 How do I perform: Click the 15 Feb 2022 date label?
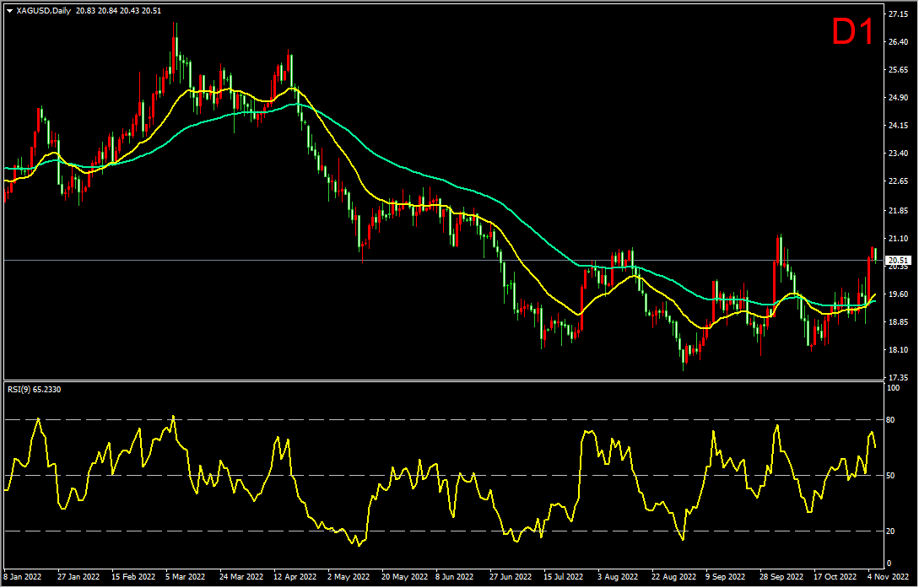pos(133,577)
